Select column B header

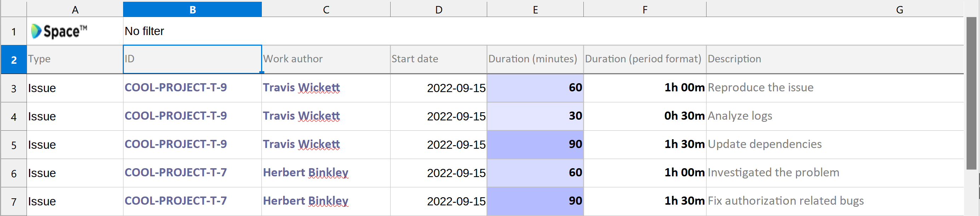[192, 10]
